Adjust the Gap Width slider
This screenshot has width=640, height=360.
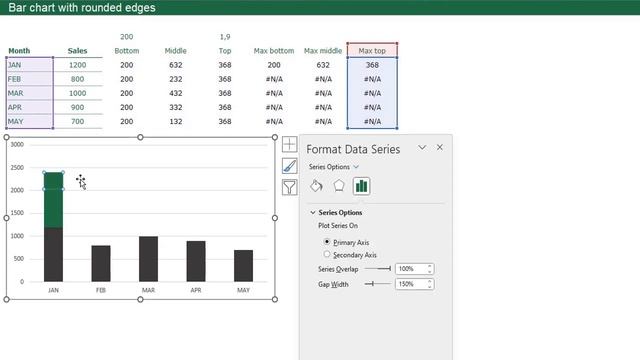coord(378,284)
